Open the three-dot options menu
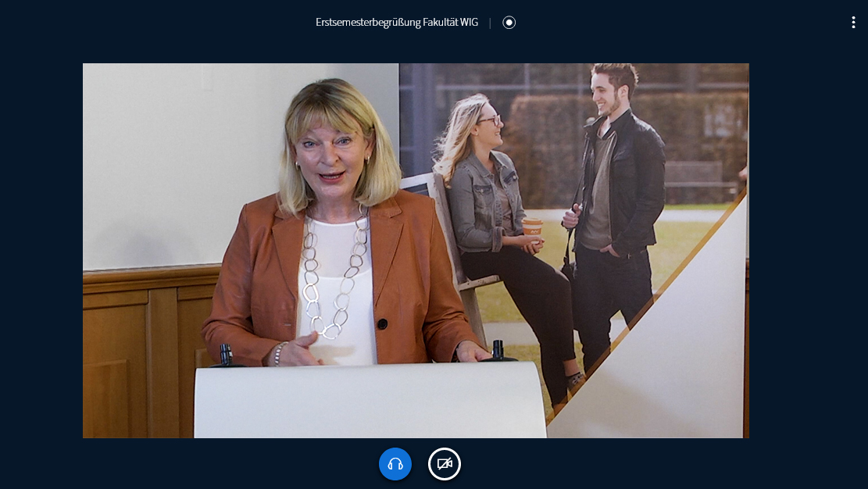 (853, 23)
